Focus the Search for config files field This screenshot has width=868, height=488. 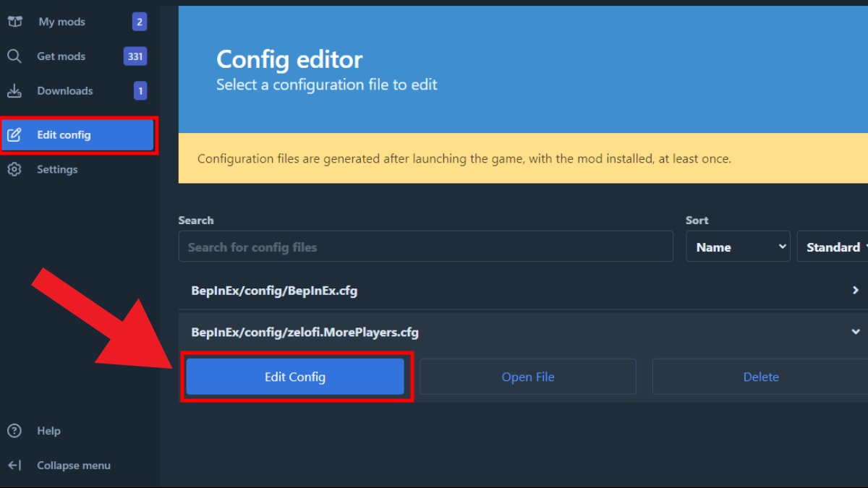425,247
